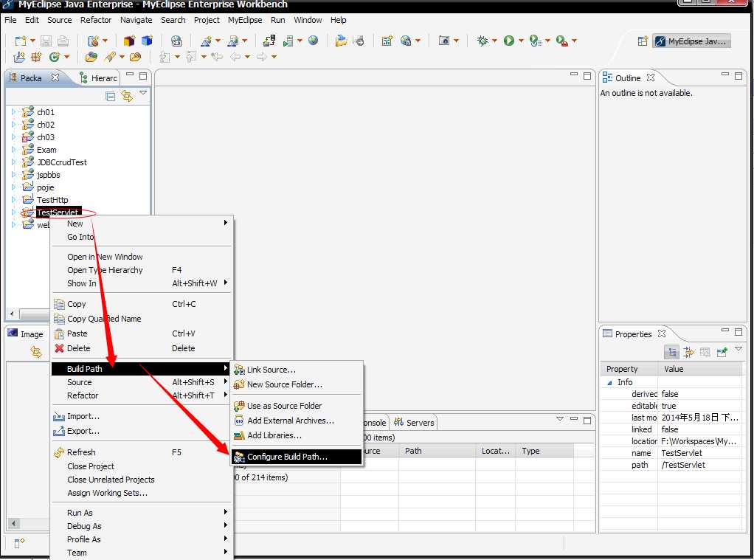
Task: Click Link Source in the submenu
Action: point(297,370)
